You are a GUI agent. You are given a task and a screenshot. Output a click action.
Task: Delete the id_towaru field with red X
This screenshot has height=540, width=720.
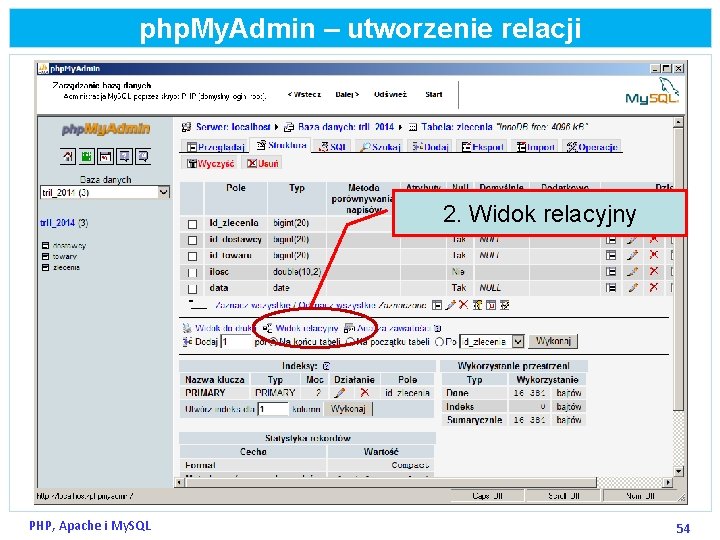coord(654,255)
